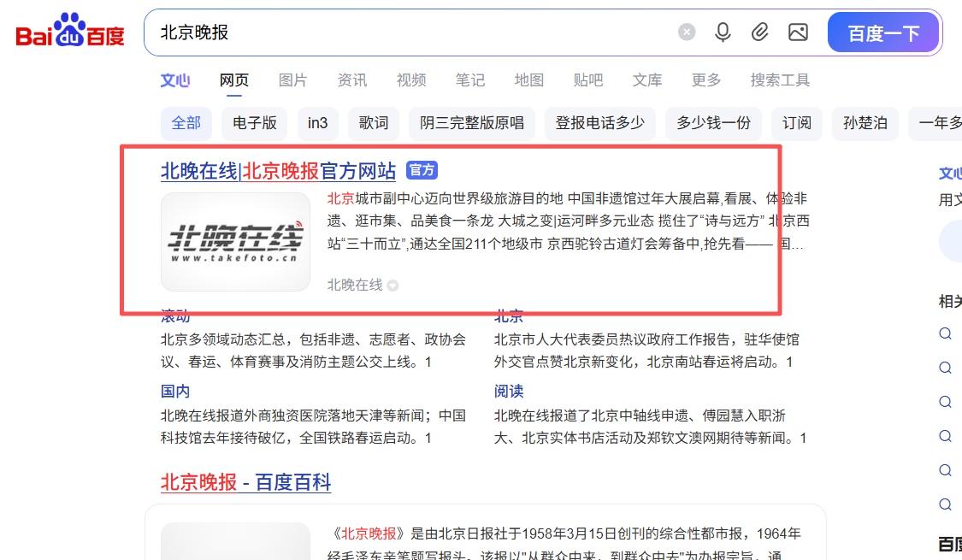Click the 官方 official badge next to the result title
The image size is (962, 560).
pos(422,170)
